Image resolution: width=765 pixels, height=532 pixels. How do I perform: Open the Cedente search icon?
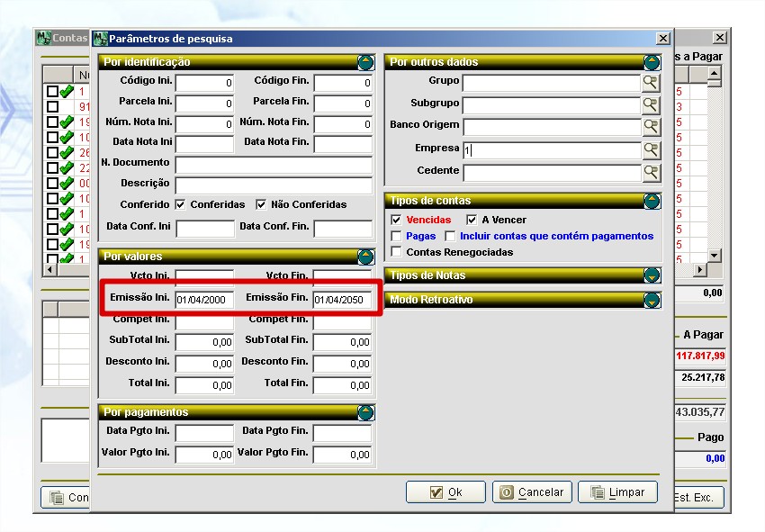(x=651, y=172)
